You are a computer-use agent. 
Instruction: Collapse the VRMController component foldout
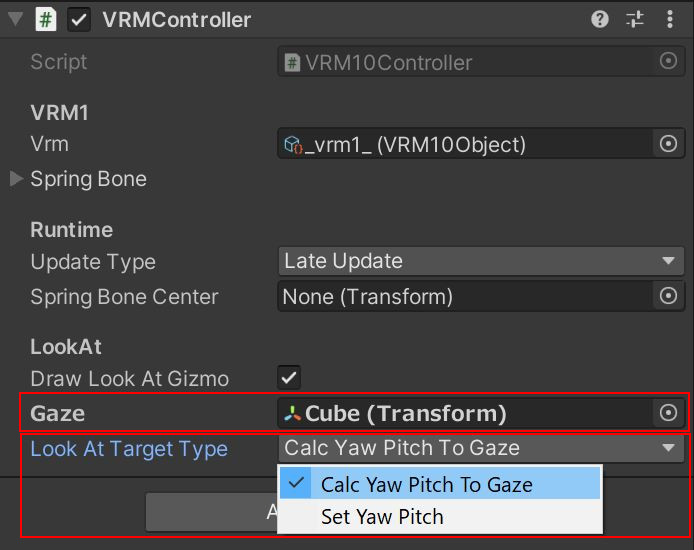coord(15,19)
